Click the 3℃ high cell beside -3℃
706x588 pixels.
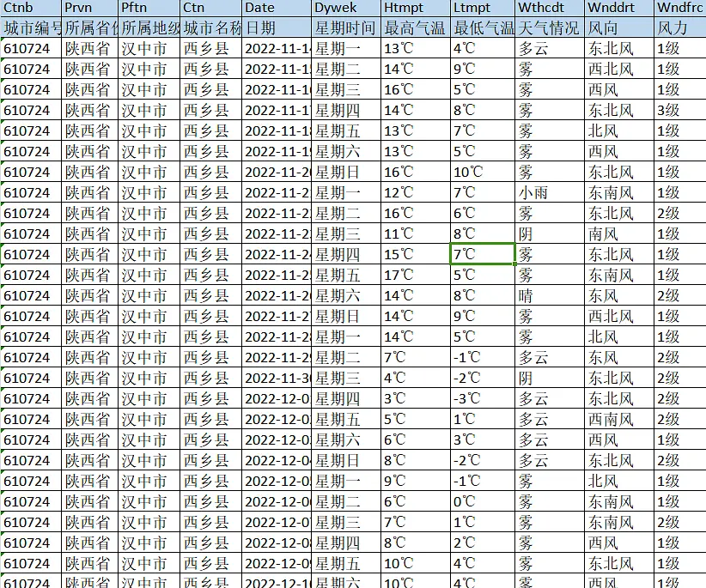(x=416, y=398)
